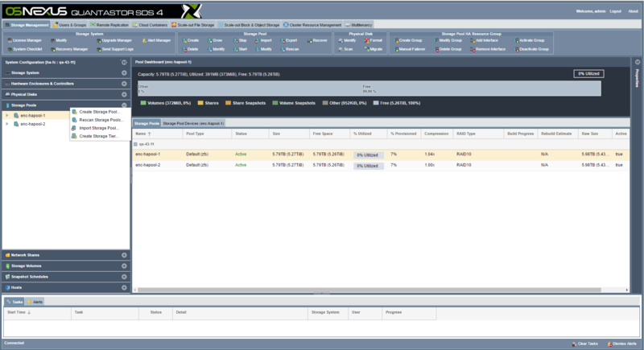Open the Cloud Containers tab
644x350 pixels.
pyautogui.click(x=150, y=25)
